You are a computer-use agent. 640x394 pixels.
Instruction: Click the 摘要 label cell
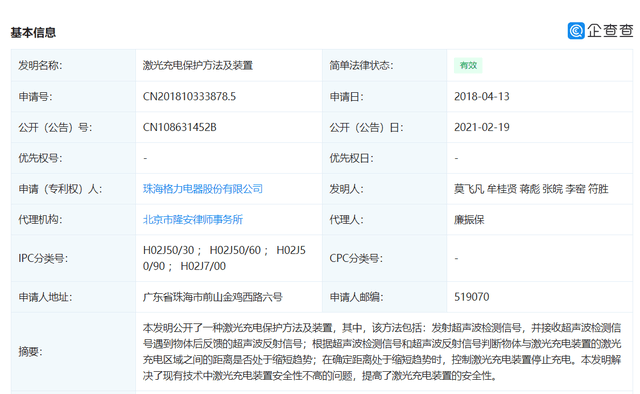click(73, 352)
